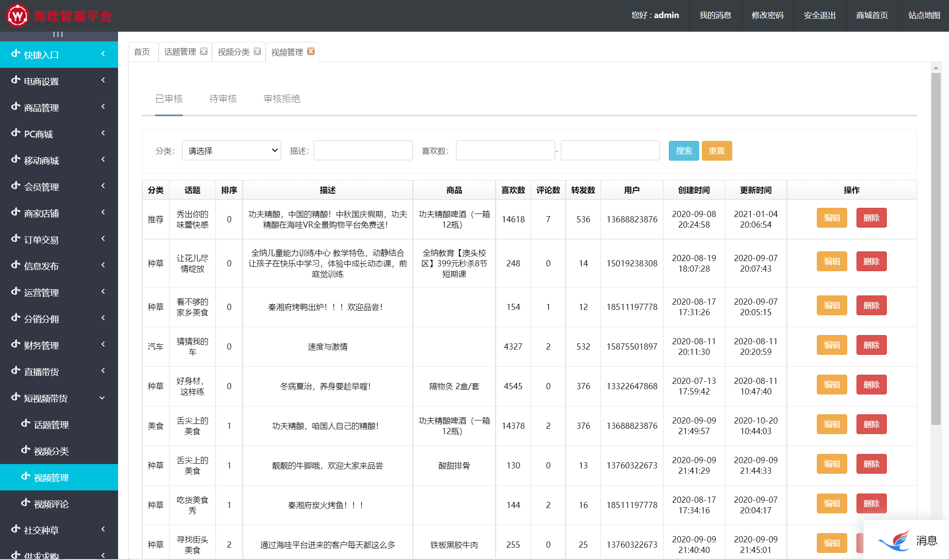
Task: Close the 视频管理 tab using orange X
Action: point(311,52)
